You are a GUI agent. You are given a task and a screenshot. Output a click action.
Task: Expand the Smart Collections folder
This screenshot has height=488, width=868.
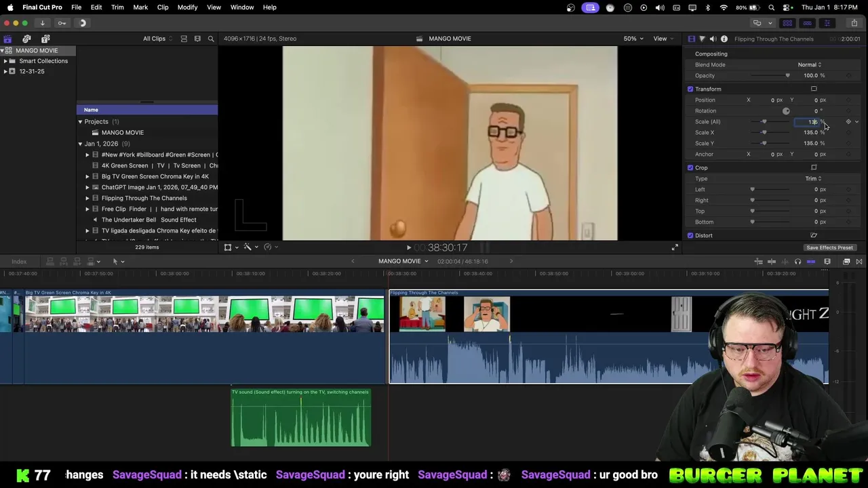tap(5, 61)
